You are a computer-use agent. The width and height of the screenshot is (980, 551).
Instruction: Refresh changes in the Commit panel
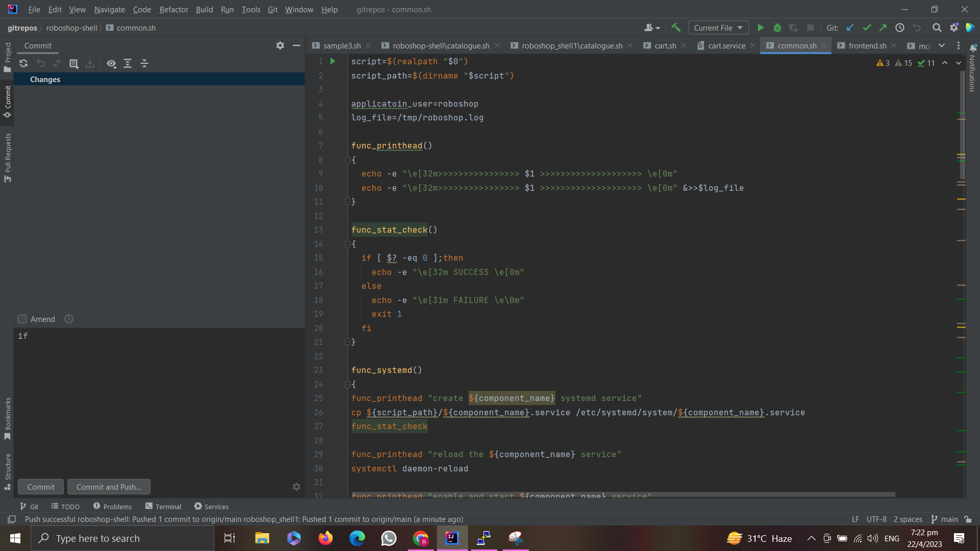(23, 63)
